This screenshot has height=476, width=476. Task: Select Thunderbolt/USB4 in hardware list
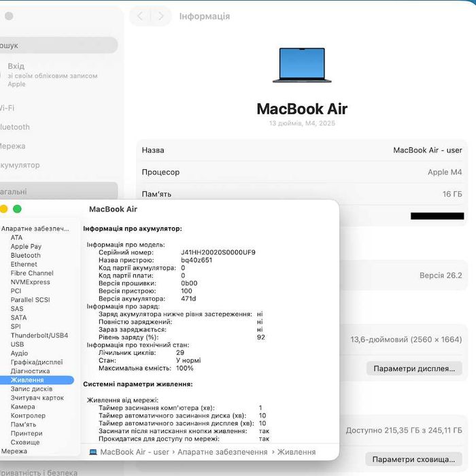39,335
